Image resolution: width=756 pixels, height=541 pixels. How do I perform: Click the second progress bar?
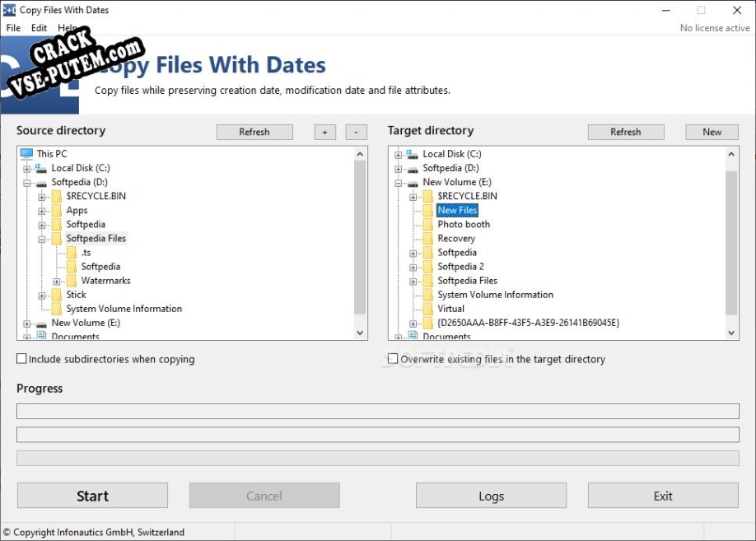tap(378, 435)
